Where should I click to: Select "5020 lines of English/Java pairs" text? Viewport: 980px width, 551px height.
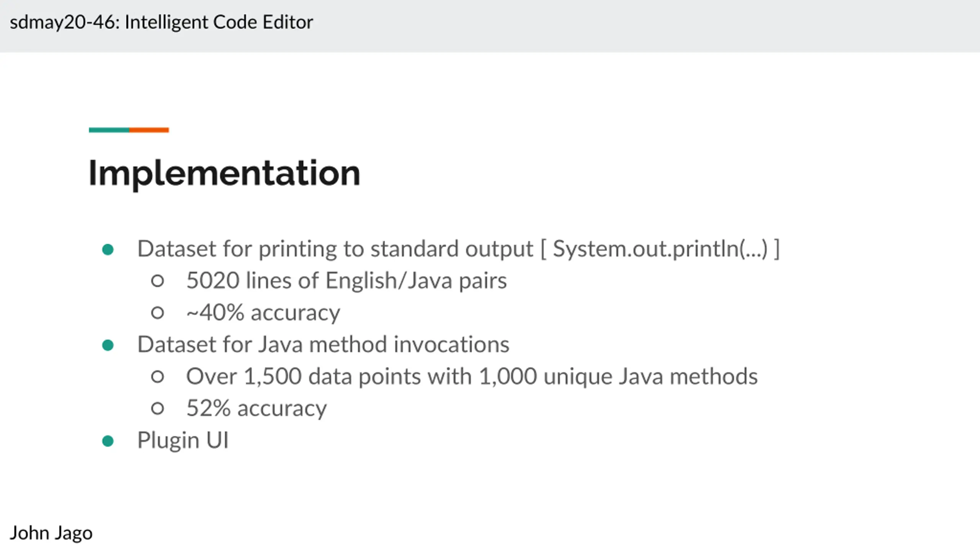346,280
